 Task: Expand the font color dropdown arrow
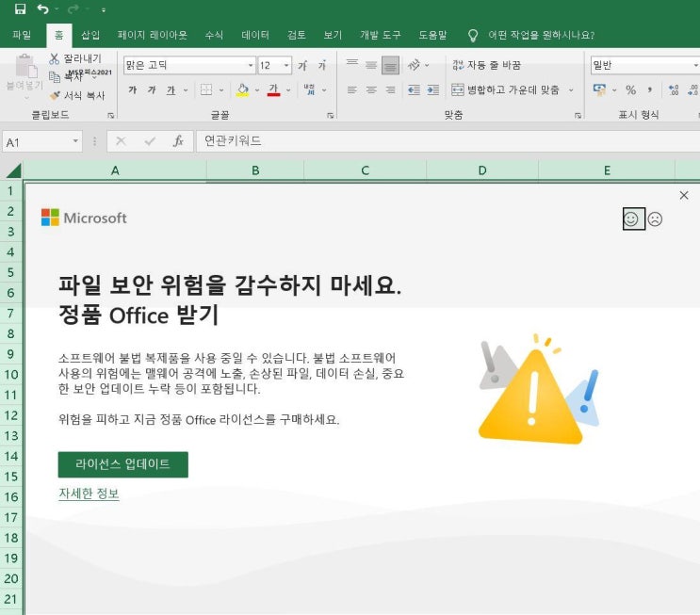pos(288,90)
